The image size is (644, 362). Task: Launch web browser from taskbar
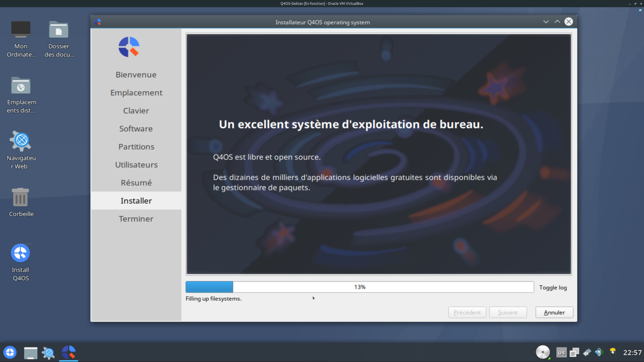pyautogui.click(x=48, y=352)
